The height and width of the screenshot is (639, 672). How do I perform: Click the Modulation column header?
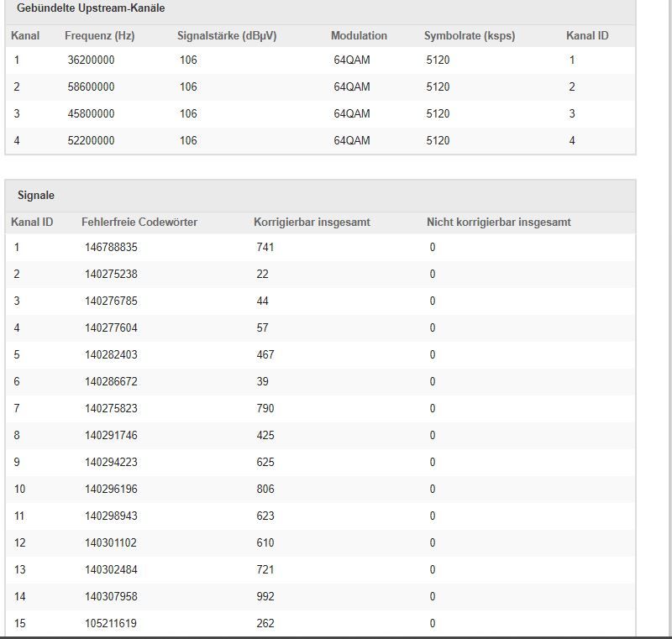[359, 36]
